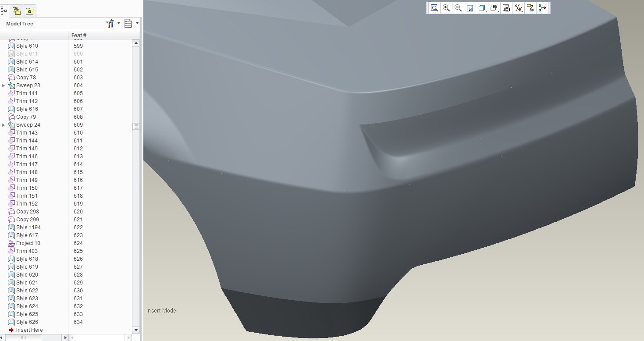Select Trim 144 in the tree
Image resolution: width=644 pixels, height=341 pixels.
pyautogui.click(x=27, y=141)
